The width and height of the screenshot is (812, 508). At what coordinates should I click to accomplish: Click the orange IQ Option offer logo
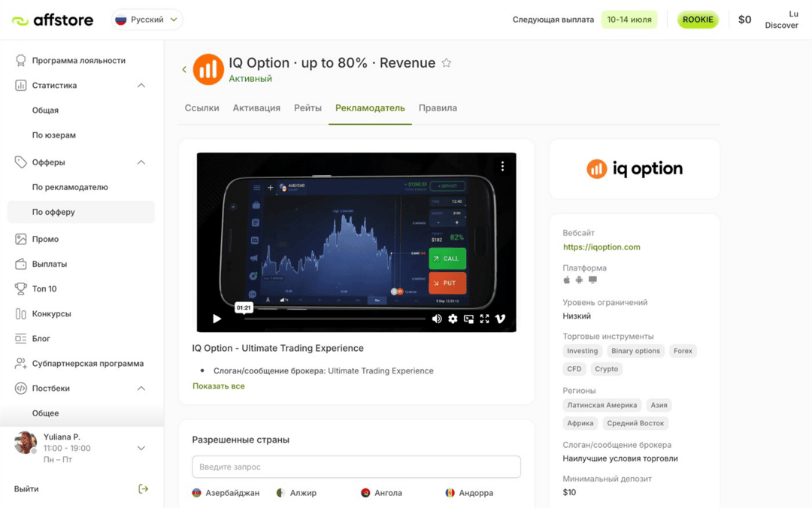pyautogui.click(x=208, y=69)
